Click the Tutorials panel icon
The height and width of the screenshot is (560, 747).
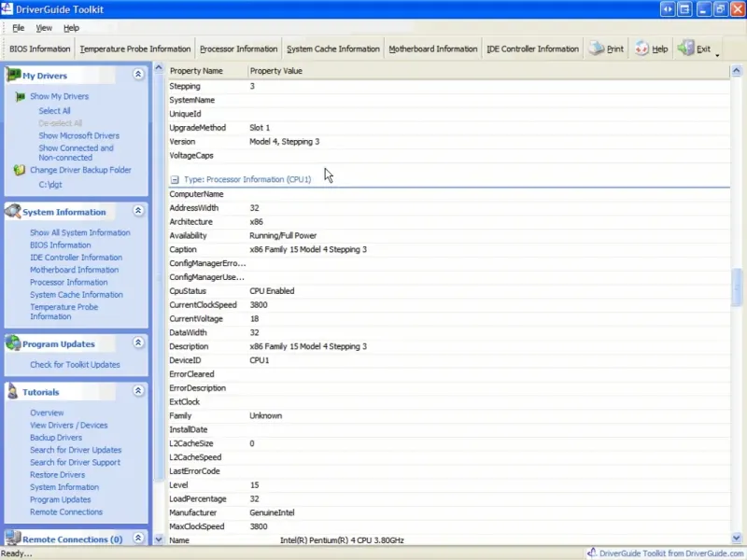tap(13, 391)
